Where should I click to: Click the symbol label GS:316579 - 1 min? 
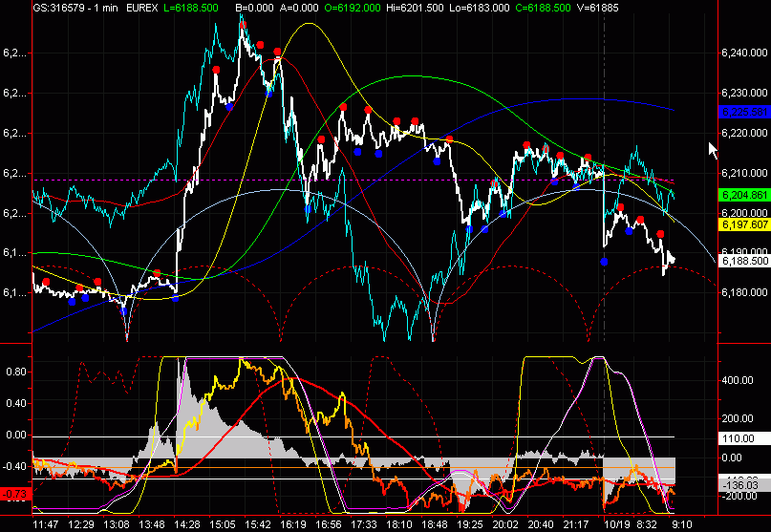75,8
